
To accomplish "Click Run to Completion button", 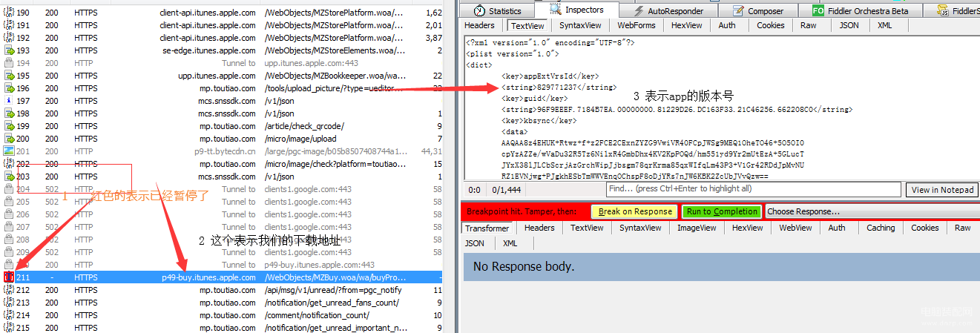I will pyautogui.click(x=722, y=211).
